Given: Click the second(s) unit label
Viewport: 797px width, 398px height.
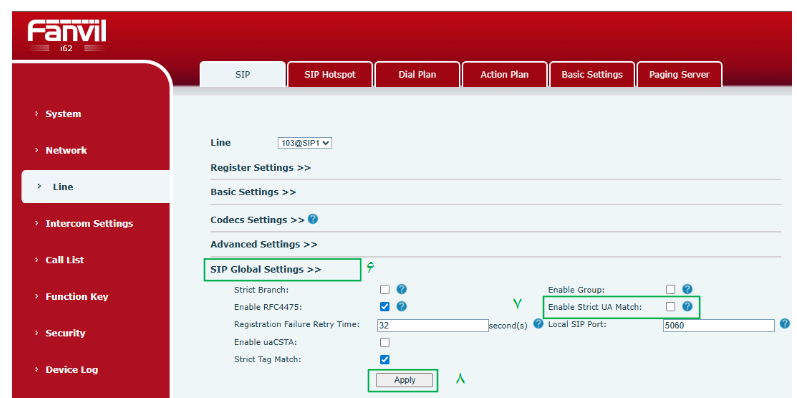Looking at the screenshot, I should point(508,326).
